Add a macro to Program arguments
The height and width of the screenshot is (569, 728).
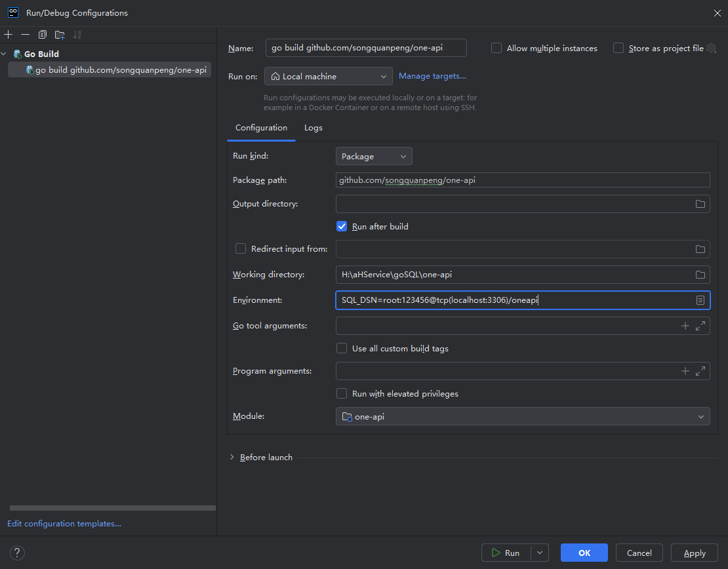[685, 371]
